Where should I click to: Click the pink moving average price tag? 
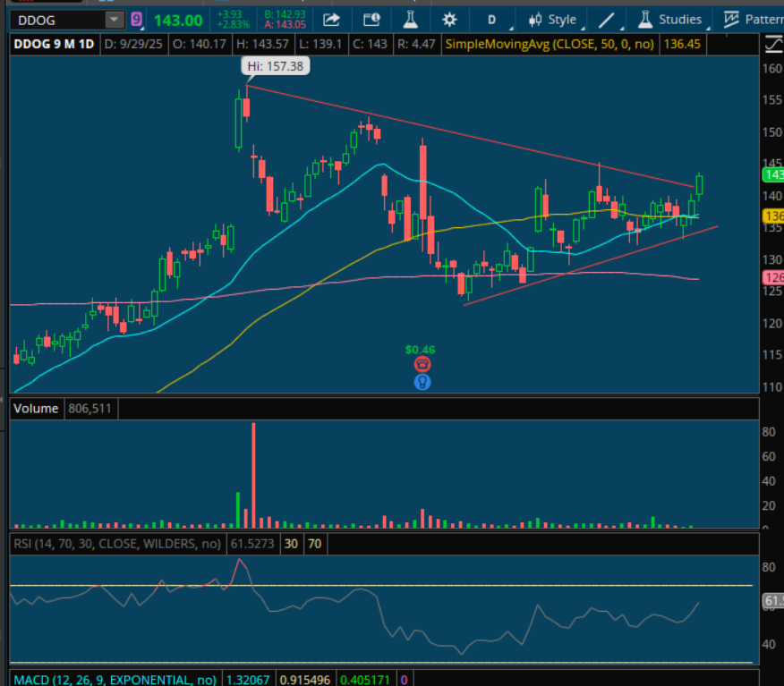tap(772, 277)
